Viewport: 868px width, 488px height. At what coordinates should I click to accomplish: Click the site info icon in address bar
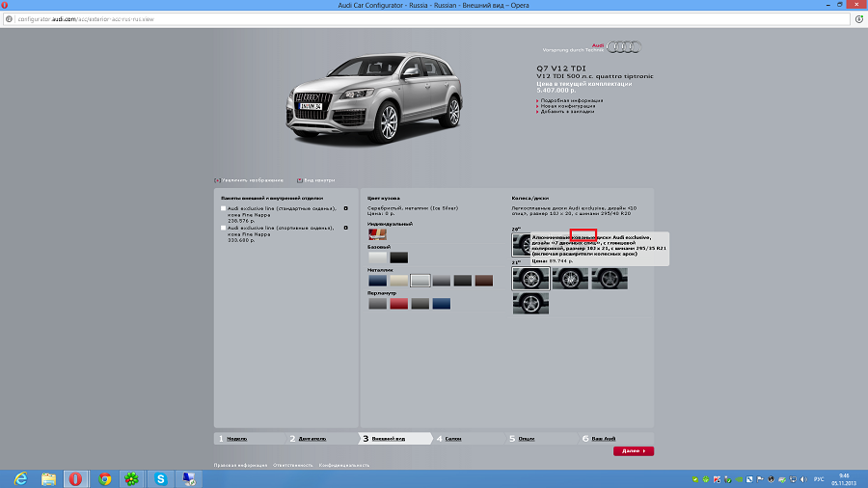point(9,19)
